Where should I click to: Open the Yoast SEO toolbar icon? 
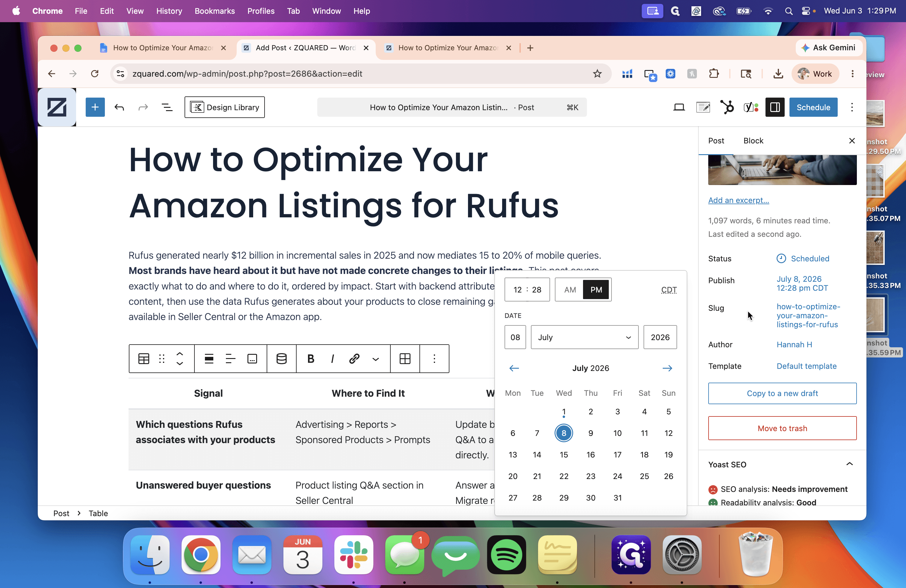click(751, 107)
